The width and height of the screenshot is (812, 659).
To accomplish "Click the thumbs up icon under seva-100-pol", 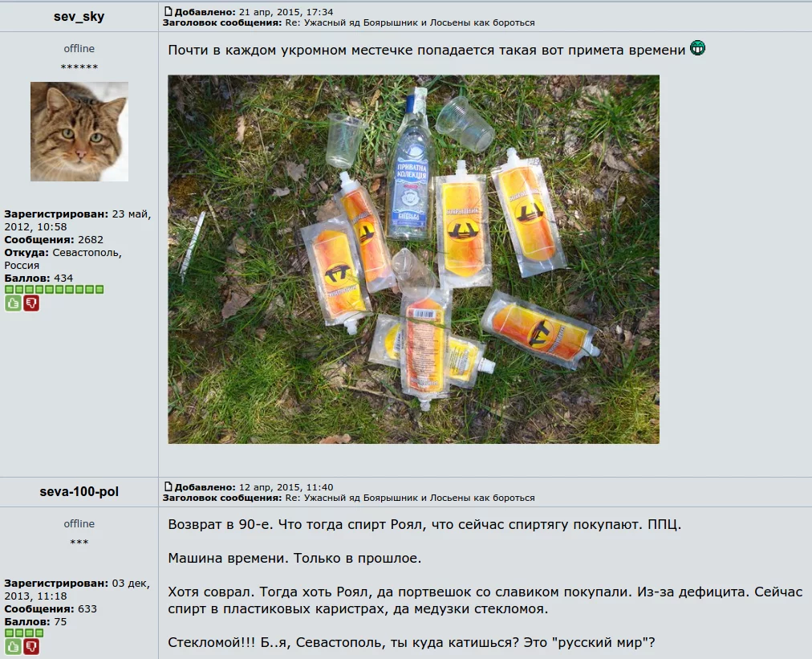I will coord(13,647).
